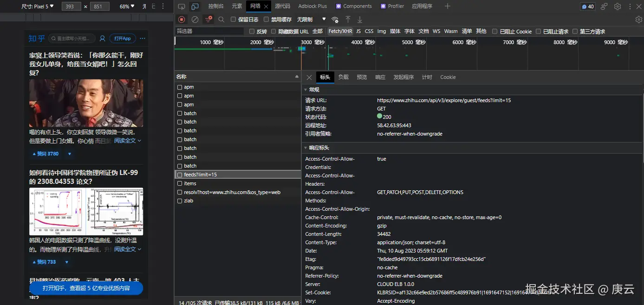Click the 筛选器 filter input field
Viewport: 644px width, 305px height.
click(x=209, y=32)
